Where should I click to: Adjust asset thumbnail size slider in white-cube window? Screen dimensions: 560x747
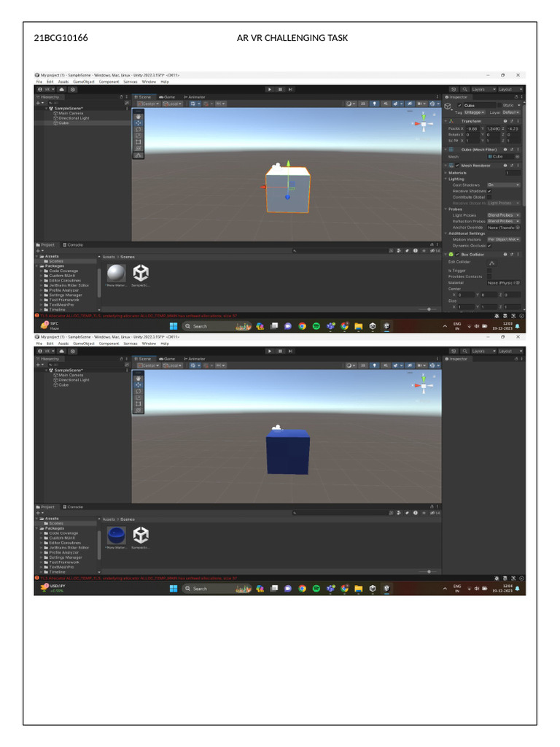tap(429, 309)
